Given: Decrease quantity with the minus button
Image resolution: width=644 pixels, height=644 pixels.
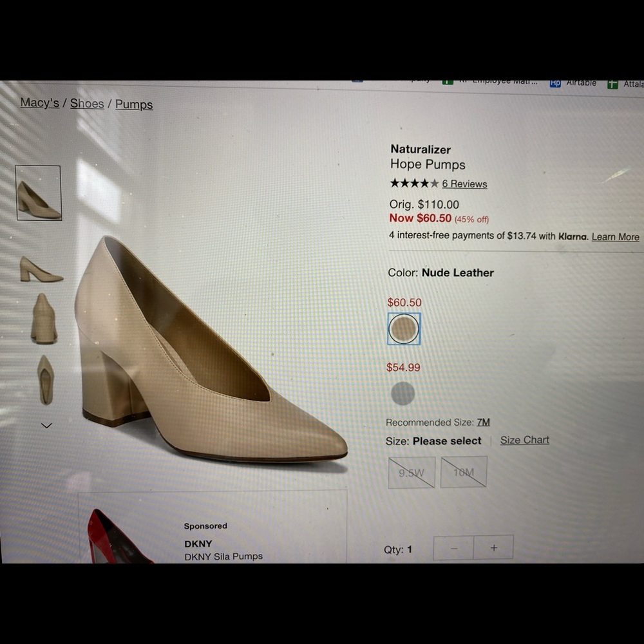Looking at the screenshot, I should (453, 548).
